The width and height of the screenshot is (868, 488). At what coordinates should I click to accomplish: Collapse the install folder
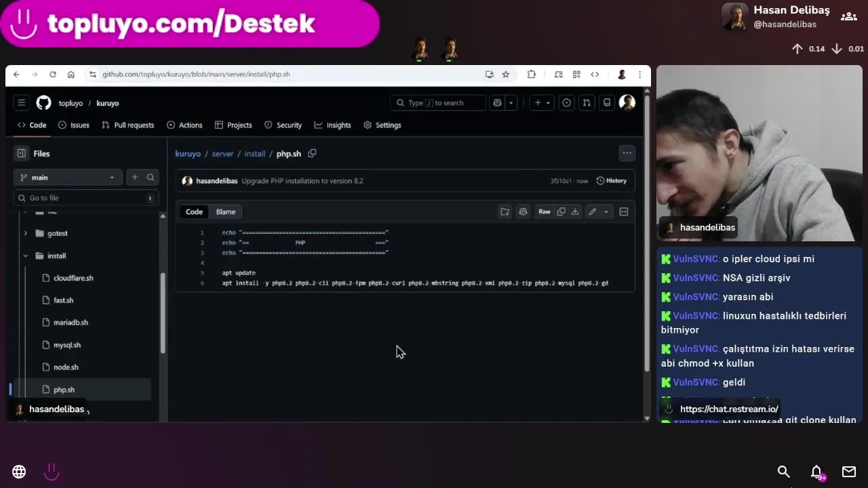(x=26, y=256)
